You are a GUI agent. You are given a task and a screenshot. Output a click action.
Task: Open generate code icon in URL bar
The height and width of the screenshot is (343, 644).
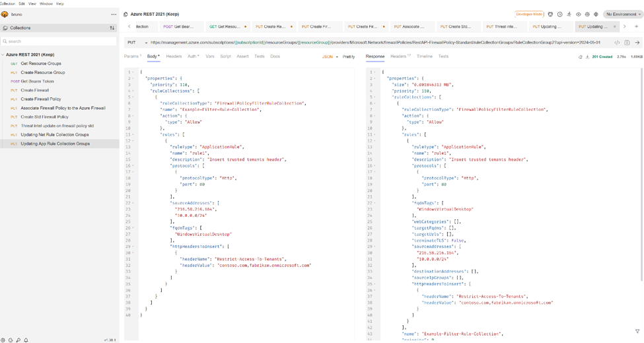tap(617, 43)
